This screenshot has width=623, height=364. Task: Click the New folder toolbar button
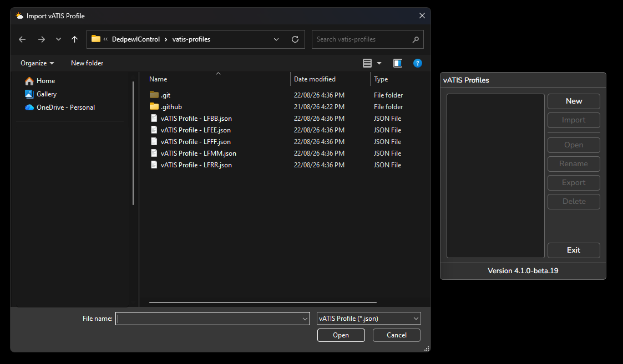pyautogui.click(x=87, y=63)
